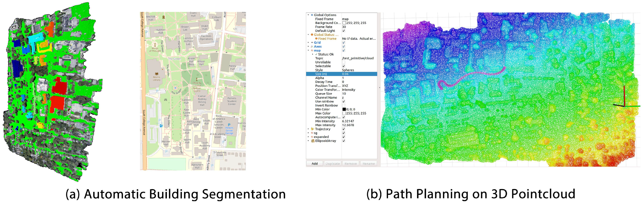Enable the Unreliable checkbox

pos(343,62)
